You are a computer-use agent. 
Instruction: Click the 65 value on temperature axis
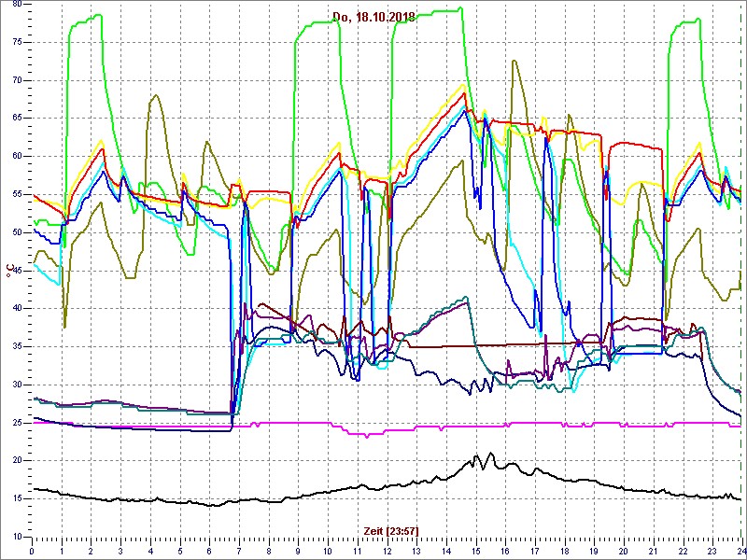click(x=16, y=119)
